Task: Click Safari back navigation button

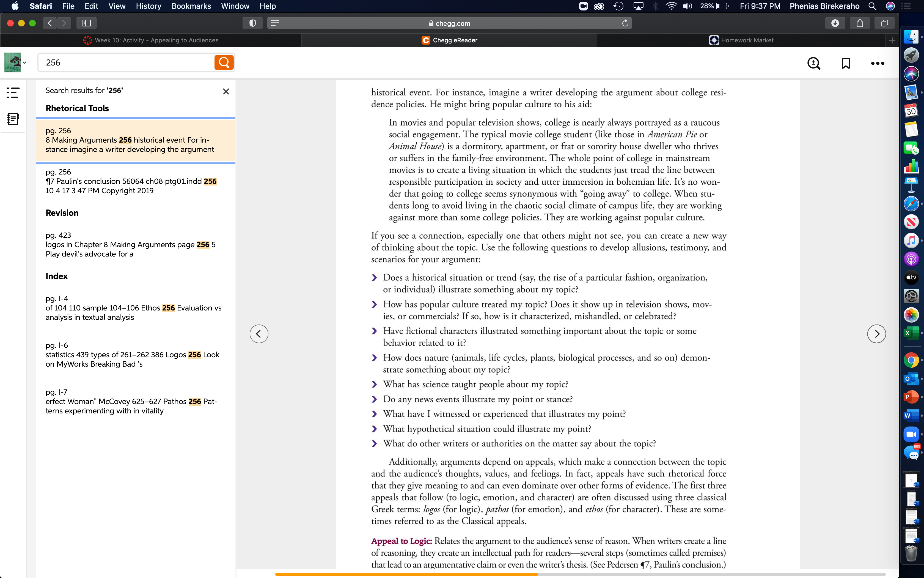Action: coord(50,23)
